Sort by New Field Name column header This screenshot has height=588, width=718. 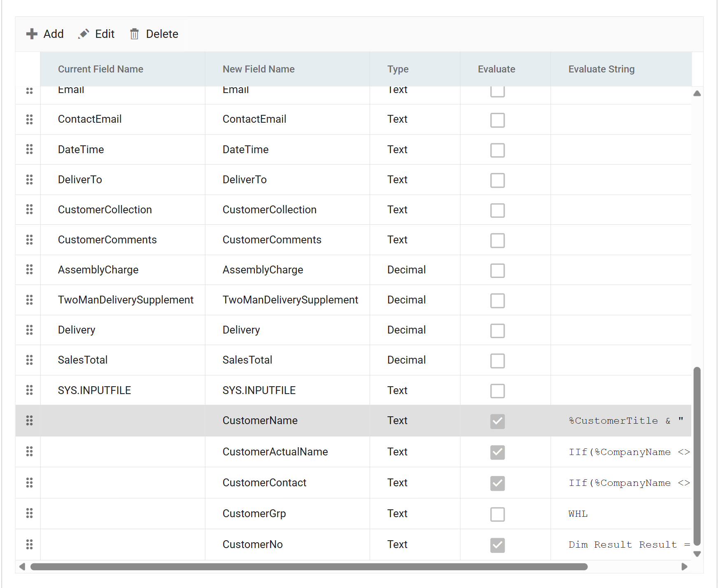pos(287,69)
